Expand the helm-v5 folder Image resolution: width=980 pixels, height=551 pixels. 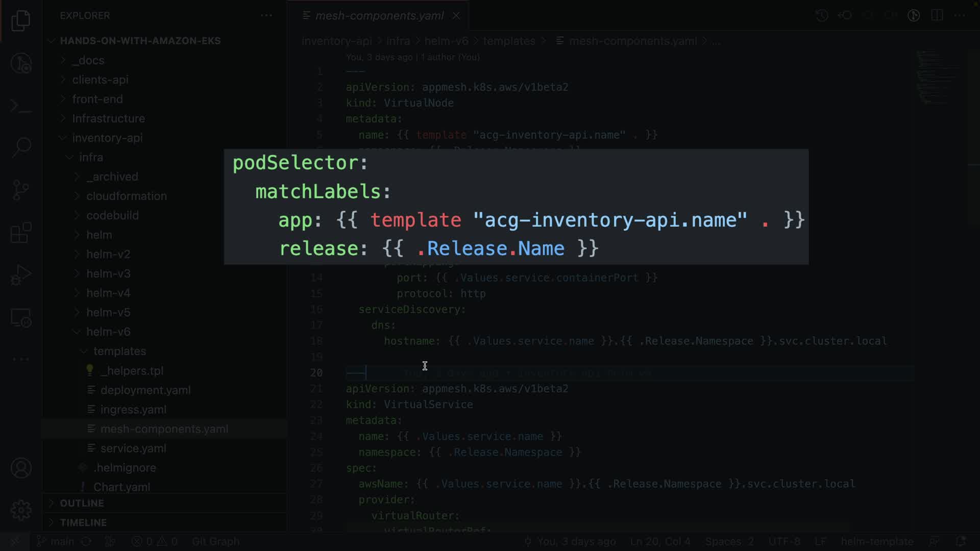pyautogui.click(x=108, y=312)
